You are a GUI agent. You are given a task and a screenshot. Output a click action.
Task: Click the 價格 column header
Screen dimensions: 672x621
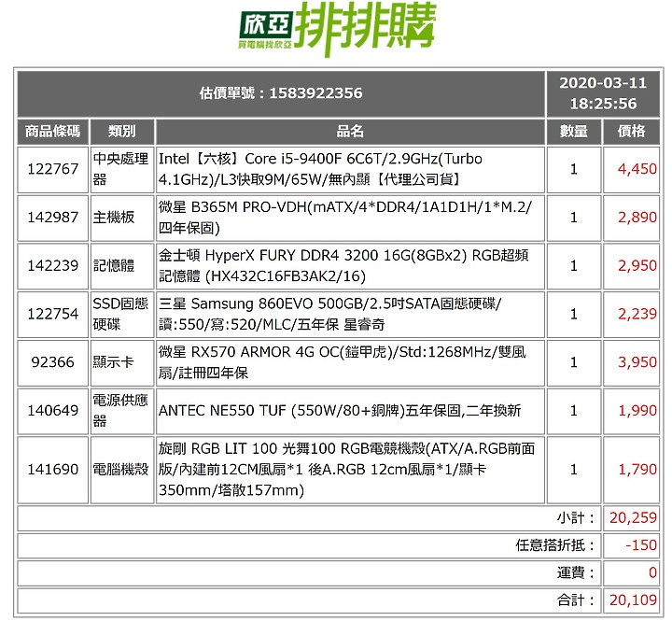pyautogui.click(x=631, y=132)
